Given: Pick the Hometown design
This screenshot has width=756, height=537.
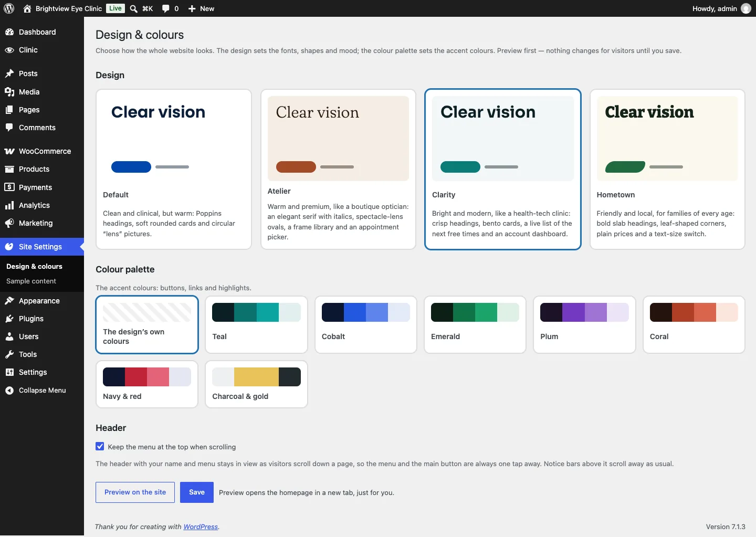Looking at the screenshot, I should (x=667, y=169).
